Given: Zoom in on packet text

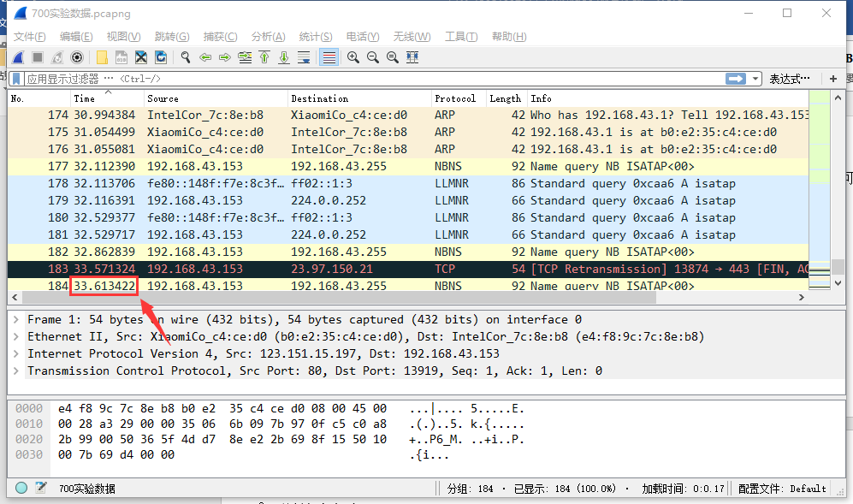Looking at the screenshot, I should [x=353, y=57].
